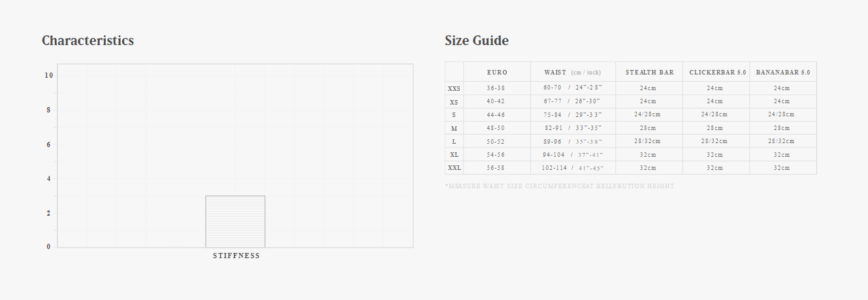Click the 28/32cm Bananabar cell
This screenshot has height=300, width=868.
[781, 141]
